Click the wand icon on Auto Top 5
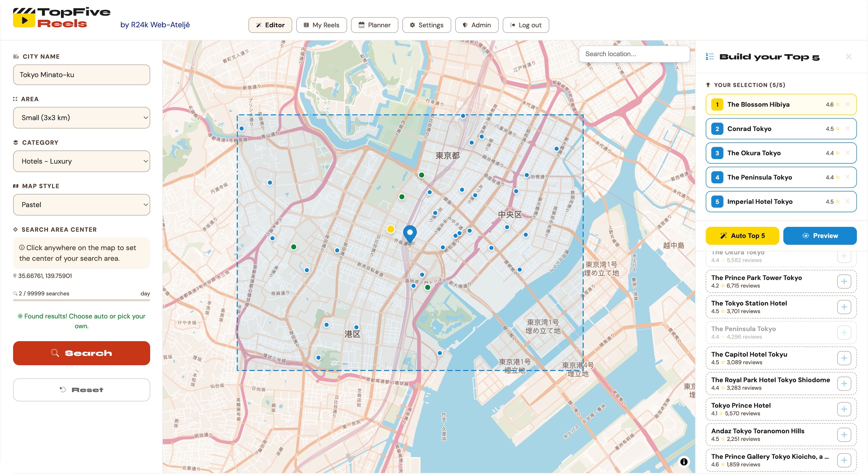 pos(723,235)
